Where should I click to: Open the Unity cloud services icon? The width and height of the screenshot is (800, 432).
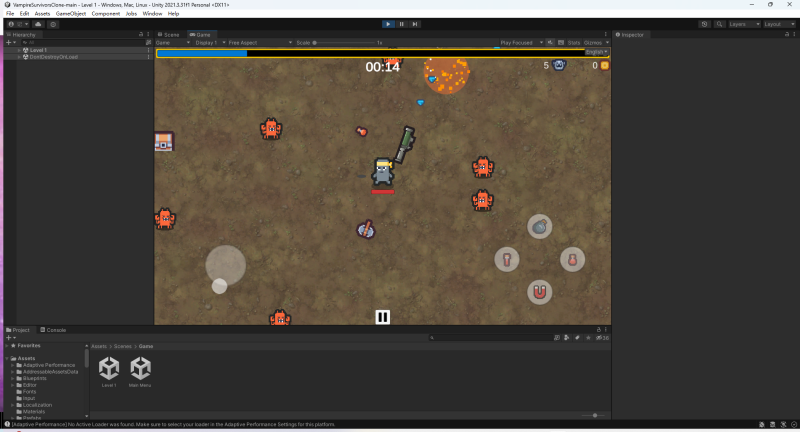click(38, 23)
